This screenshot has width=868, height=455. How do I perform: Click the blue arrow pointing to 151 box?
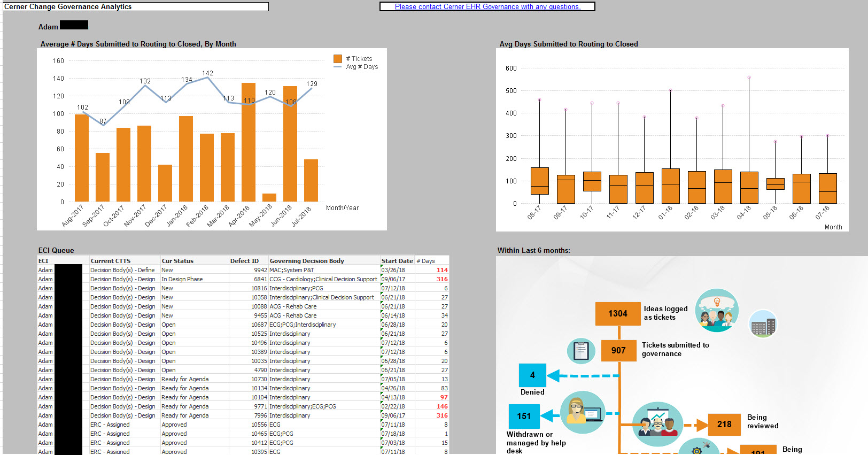(x=551, y=415)
